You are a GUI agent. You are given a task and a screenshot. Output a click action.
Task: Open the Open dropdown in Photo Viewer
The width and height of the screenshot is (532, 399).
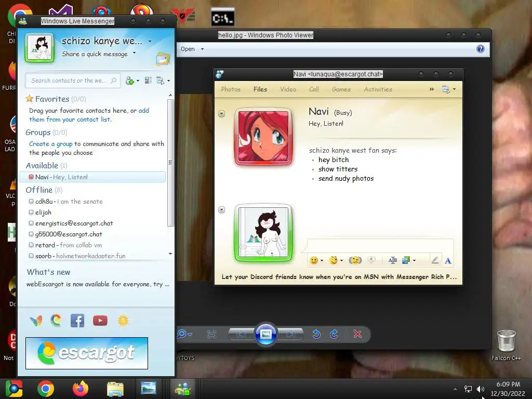[x=192, y=49]
